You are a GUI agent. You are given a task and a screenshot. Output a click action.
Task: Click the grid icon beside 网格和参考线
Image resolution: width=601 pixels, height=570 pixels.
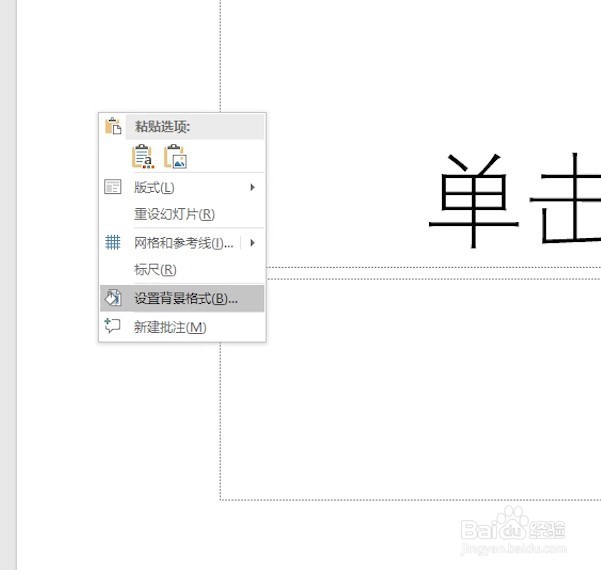coord(113,242)
